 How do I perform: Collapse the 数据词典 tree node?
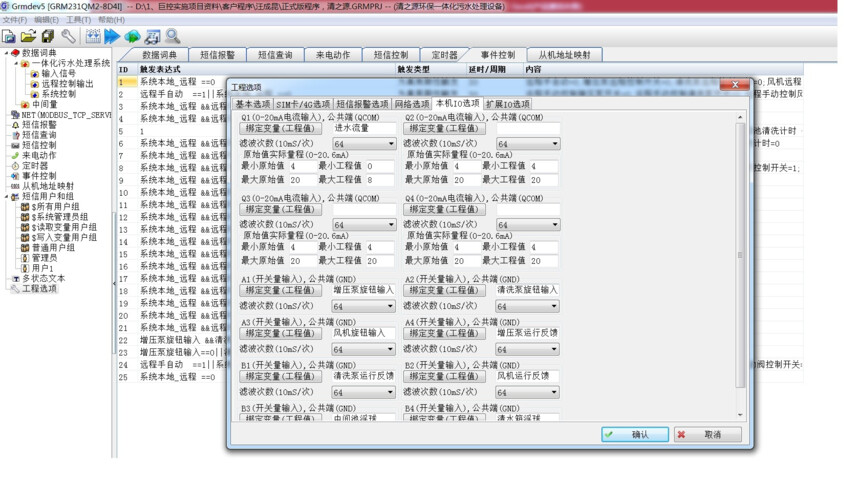click(7, 53)
